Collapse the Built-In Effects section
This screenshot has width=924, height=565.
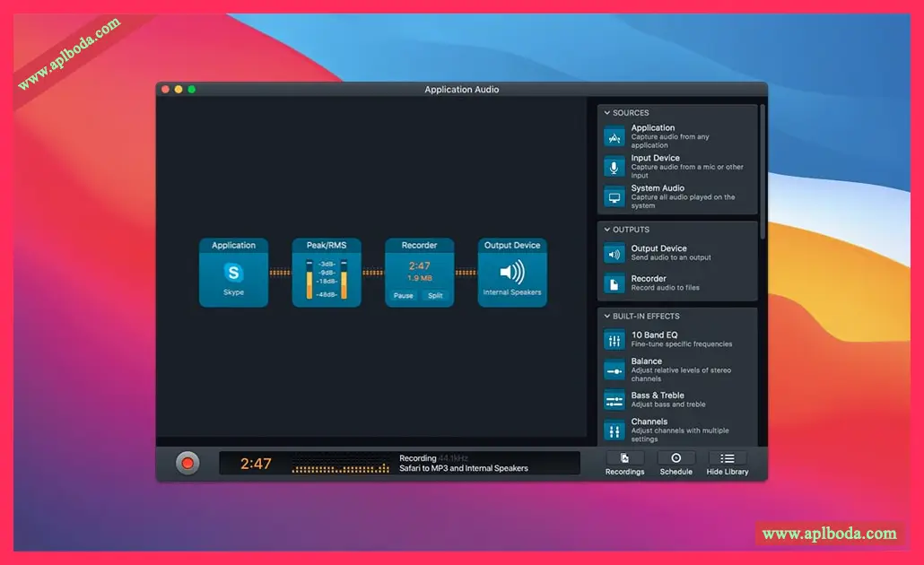coord(607,316)
